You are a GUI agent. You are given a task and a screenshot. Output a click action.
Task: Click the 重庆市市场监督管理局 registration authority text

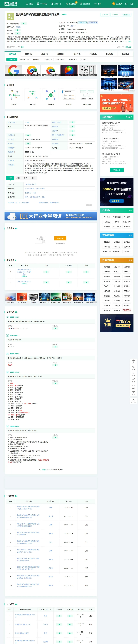(33, 139)
